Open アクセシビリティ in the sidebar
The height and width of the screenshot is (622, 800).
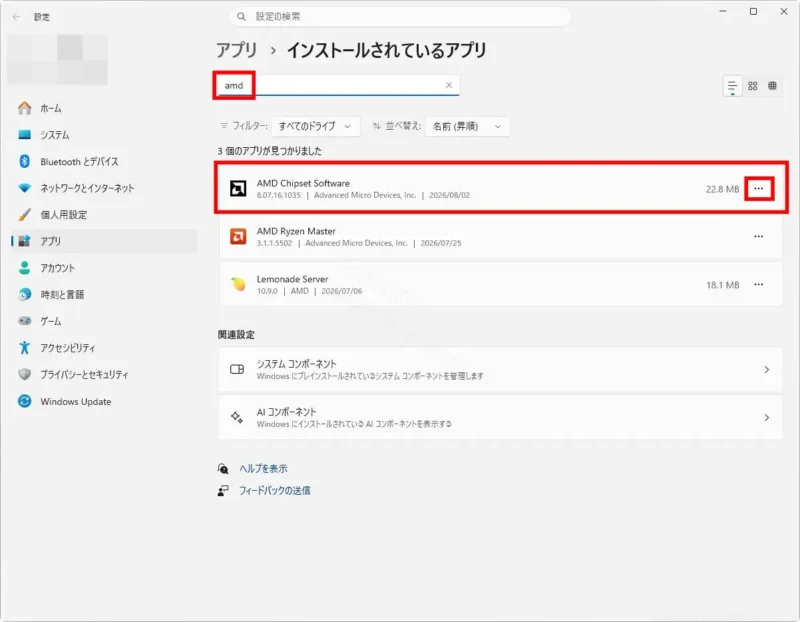[104, 347]
